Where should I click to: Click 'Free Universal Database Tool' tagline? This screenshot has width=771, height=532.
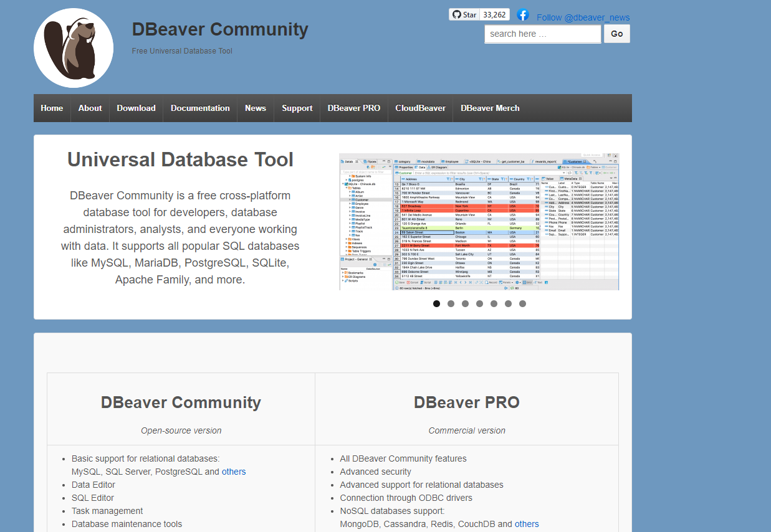tap(182, 51)
